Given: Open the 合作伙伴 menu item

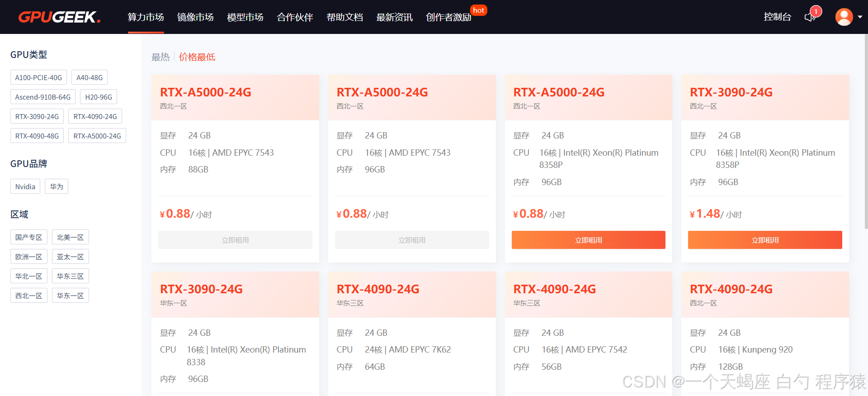Looking at the screenshot, I should click(295, 17).
